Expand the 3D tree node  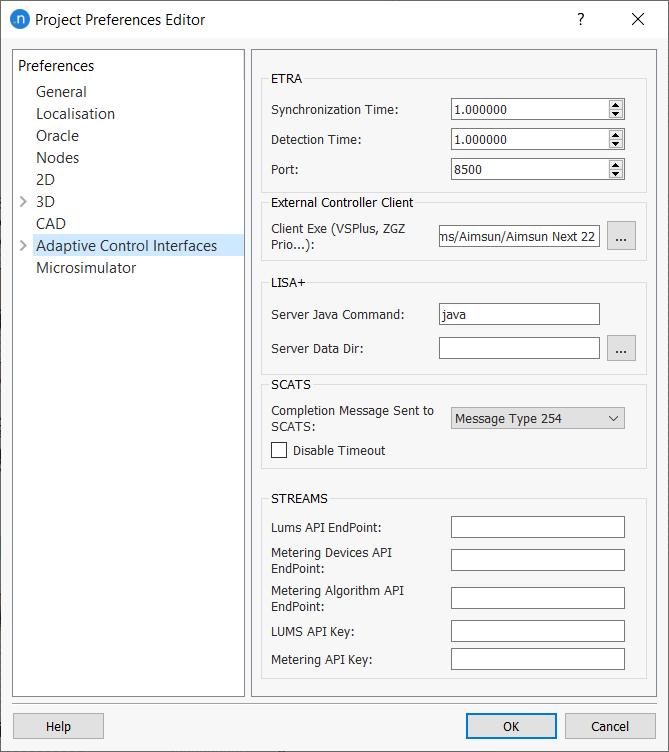(x=23, y=201)
